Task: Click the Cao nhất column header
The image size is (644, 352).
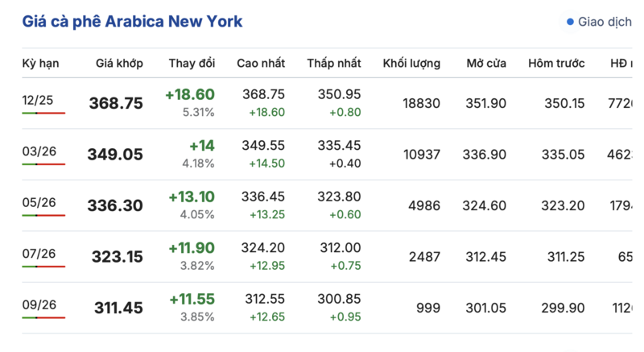Action: pyautogui.click(x=261, y=63)
